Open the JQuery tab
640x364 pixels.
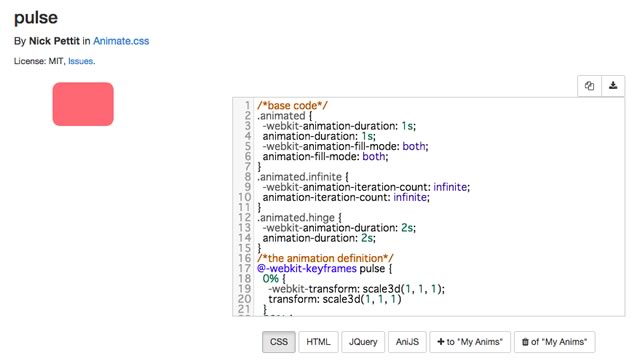[x=363, y=342]
